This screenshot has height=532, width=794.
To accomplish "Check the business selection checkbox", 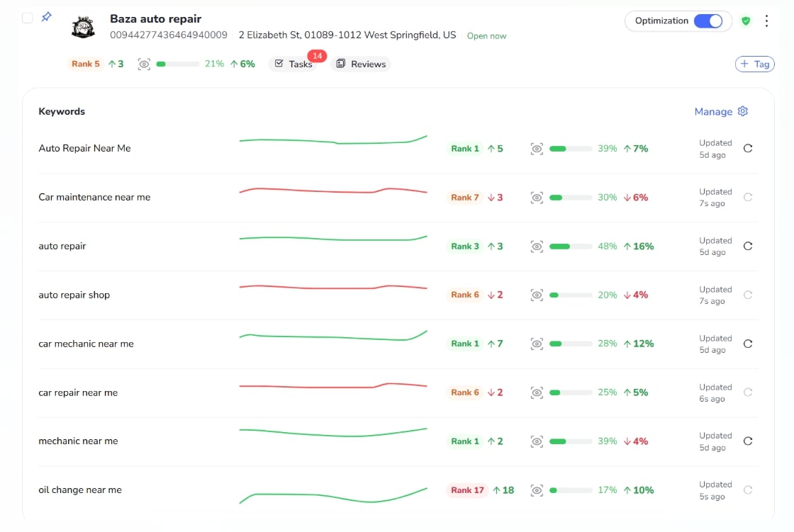I will (27, 18).
